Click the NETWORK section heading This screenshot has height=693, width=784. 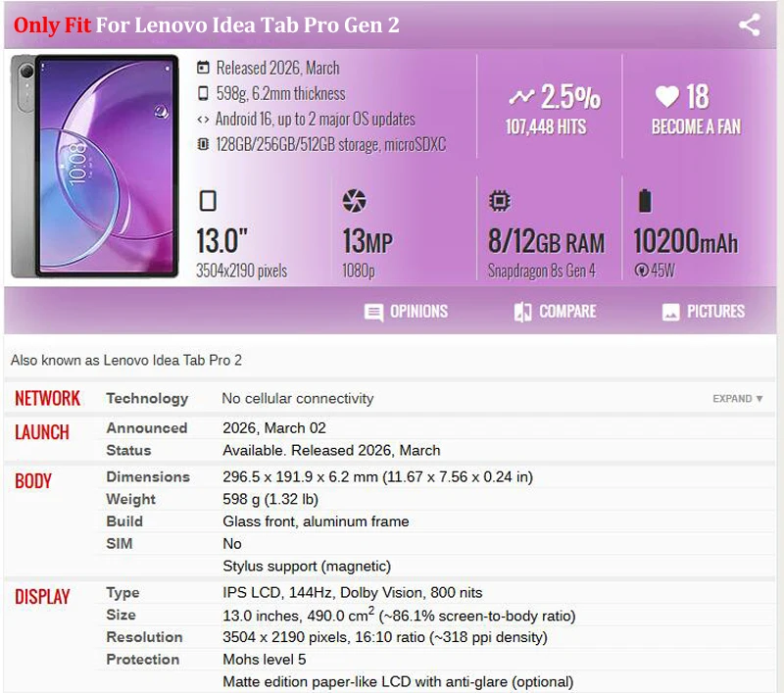point(47,399)
